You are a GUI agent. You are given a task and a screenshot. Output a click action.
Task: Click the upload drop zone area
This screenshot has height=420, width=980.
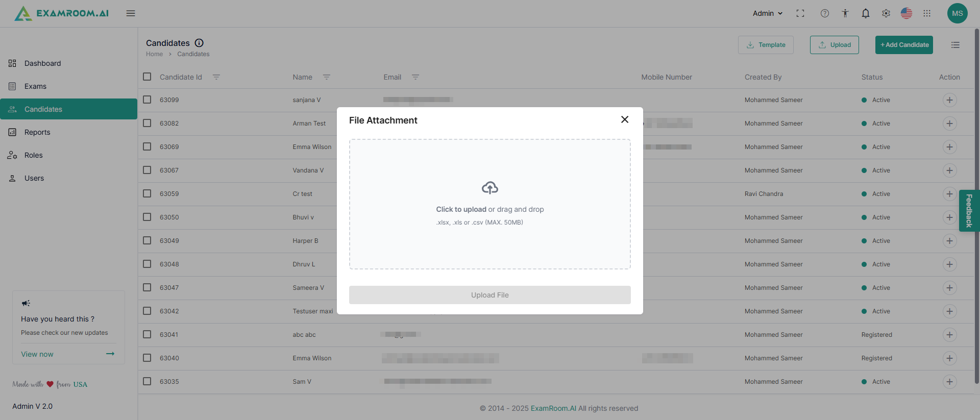(x=489, y=204)
